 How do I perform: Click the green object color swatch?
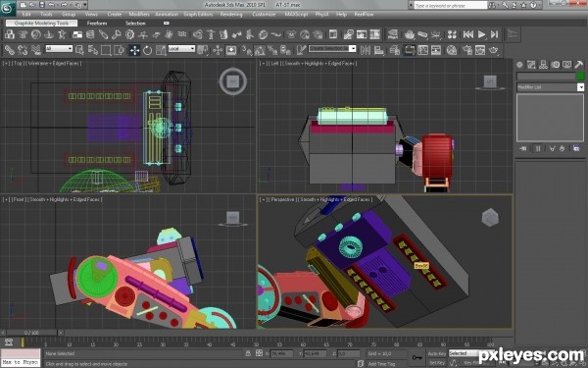581,77
